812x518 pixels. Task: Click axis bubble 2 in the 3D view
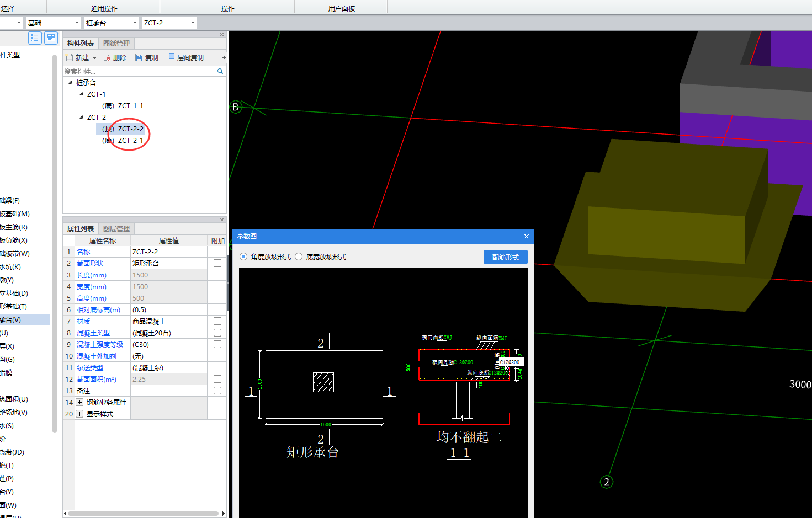click(x=607, y=482)
